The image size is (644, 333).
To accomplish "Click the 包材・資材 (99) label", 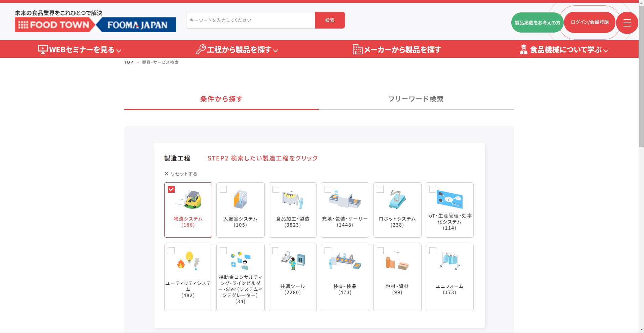I will 397,289.
